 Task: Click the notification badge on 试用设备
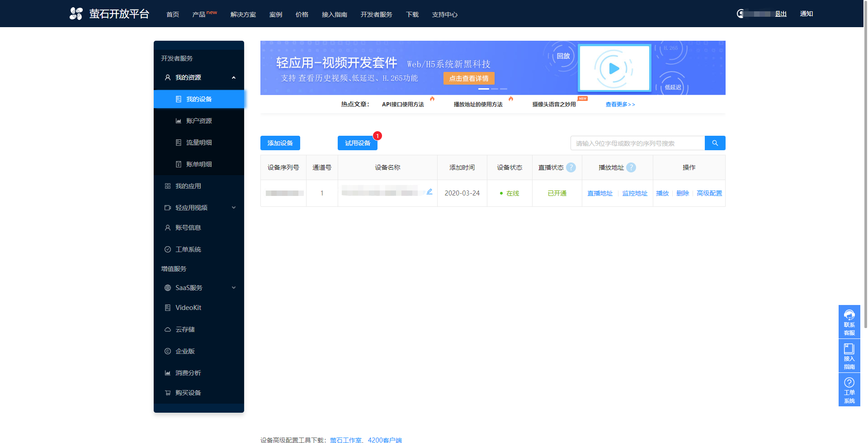click(377, 136)
